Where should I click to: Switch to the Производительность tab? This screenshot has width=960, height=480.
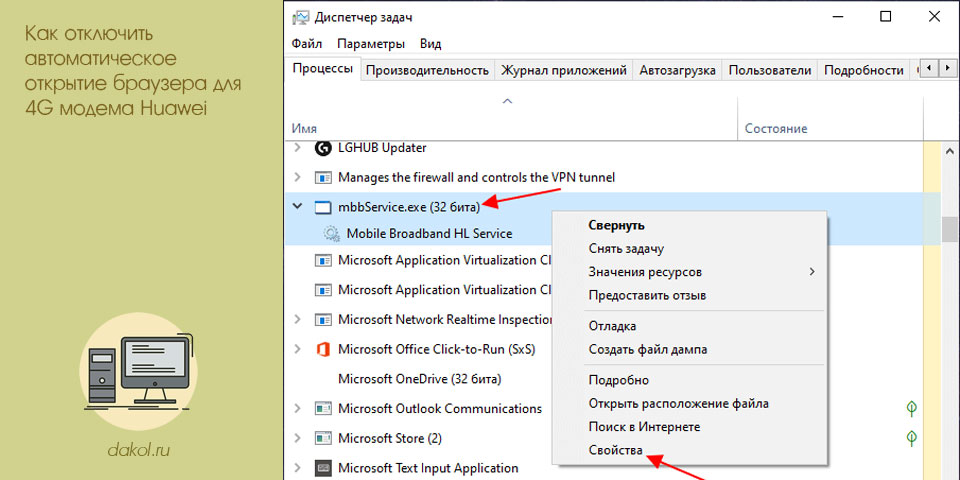coord(427,70)
